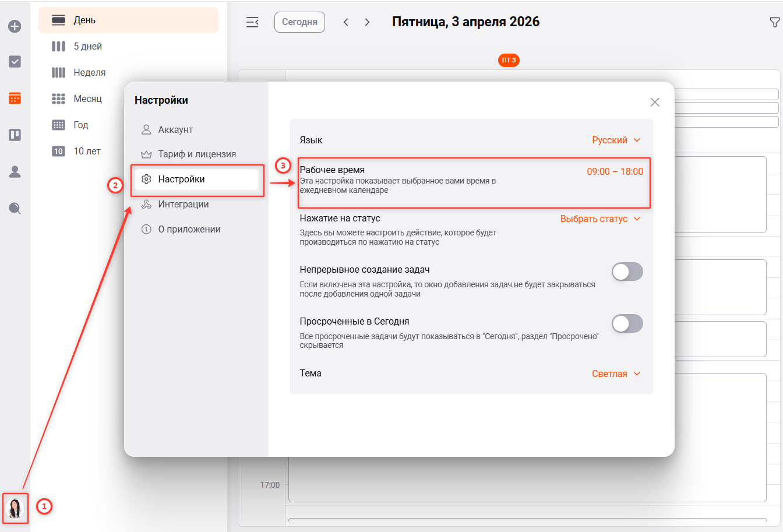Open search via the magnifier icon

click(15, 208)
